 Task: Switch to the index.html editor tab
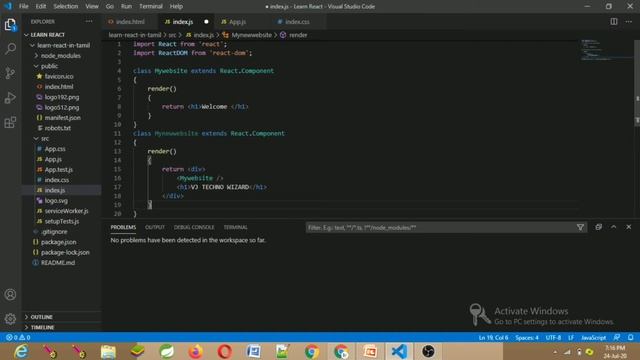(129, 22)
